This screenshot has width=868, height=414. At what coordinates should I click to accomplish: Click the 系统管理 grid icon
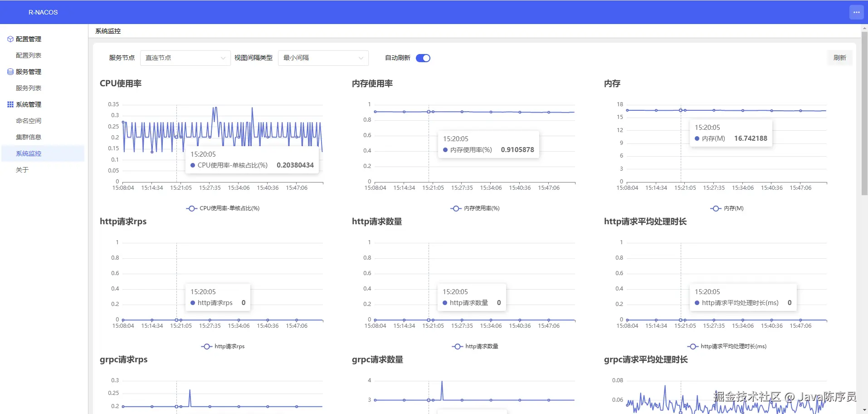click(x=10, y=104)
